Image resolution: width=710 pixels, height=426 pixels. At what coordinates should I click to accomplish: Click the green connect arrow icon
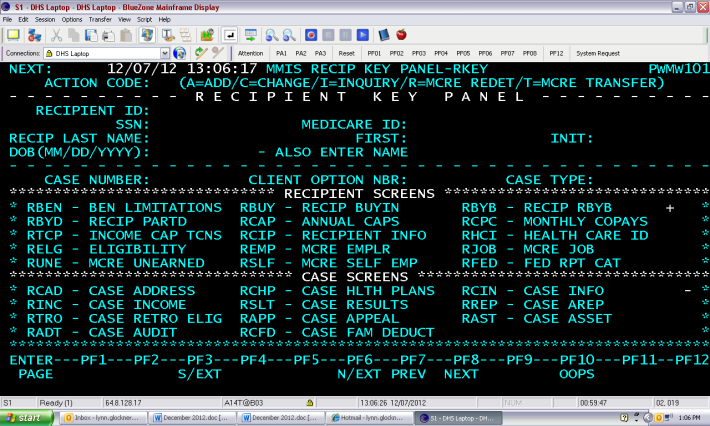201,53
